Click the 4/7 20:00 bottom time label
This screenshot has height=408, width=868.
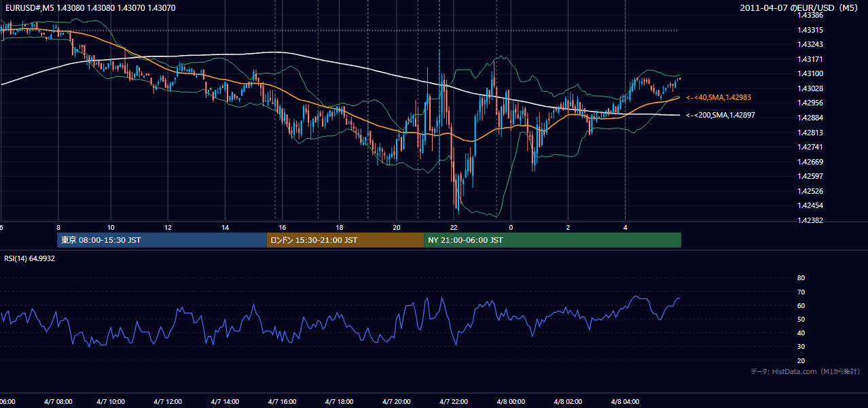click(x=397, y=402)
